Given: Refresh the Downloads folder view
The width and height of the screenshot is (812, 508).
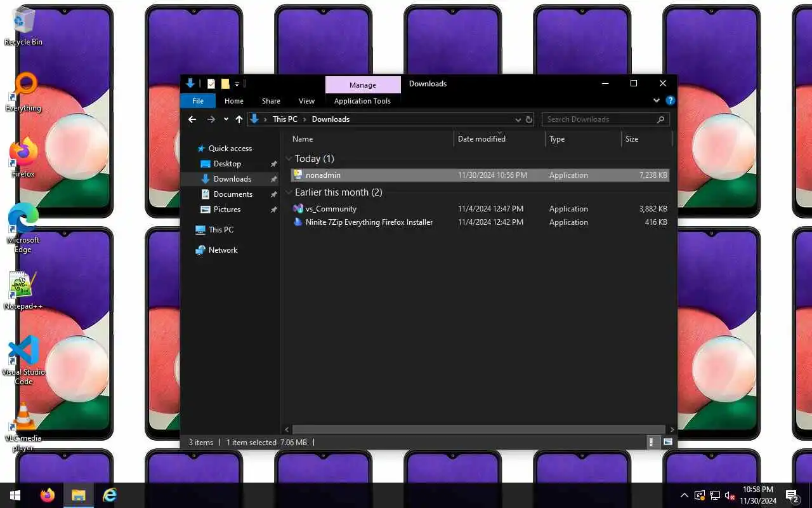Looking at the screenshot, I should pyautogui.click(x=529, y=119).
